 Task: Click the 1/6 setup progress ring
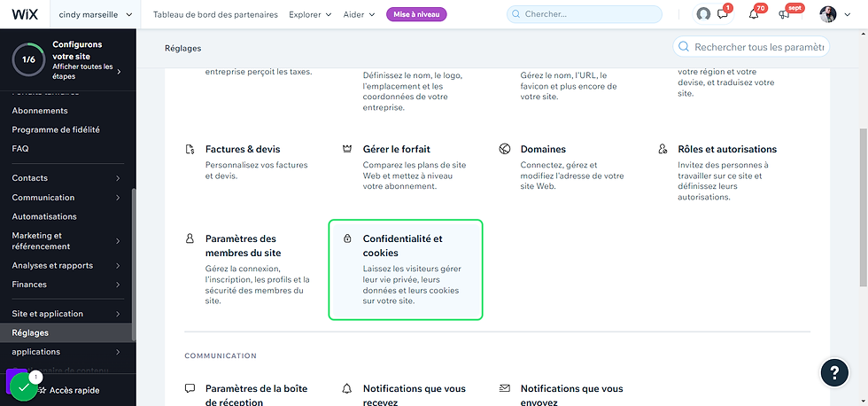click(x=28, y=59)
